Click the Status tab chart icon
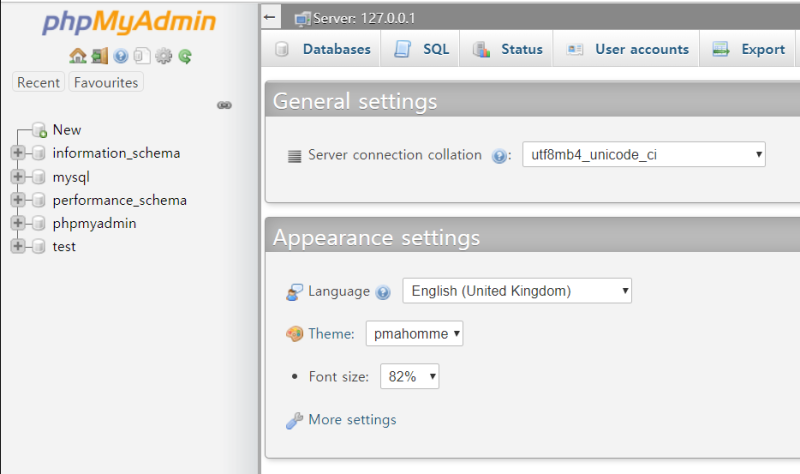800x474 pixels. (x=481, y=49)
